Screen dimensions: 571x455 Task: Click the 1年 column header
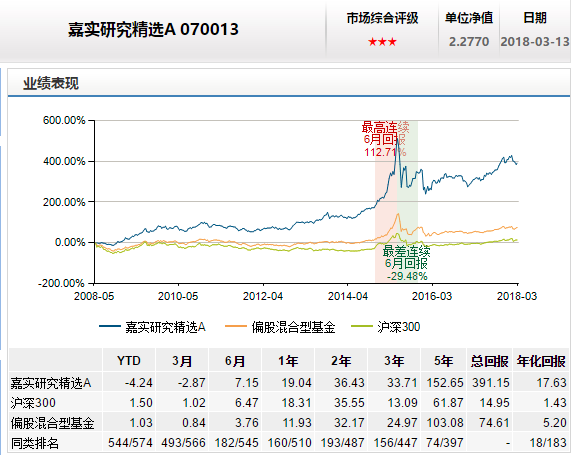[288, 361]
